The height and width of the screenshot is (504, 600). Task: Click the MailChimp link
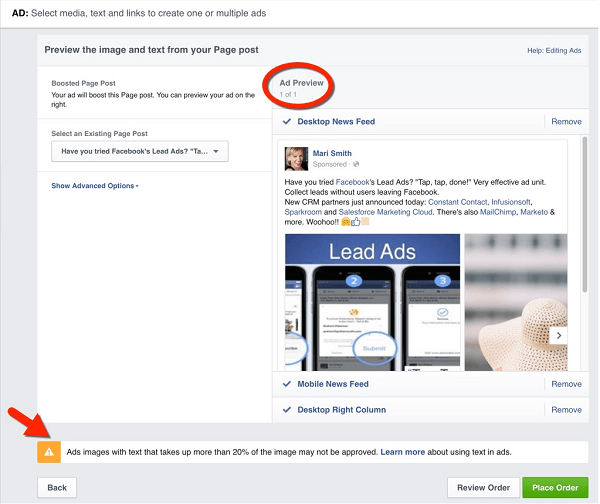(498, 212)
